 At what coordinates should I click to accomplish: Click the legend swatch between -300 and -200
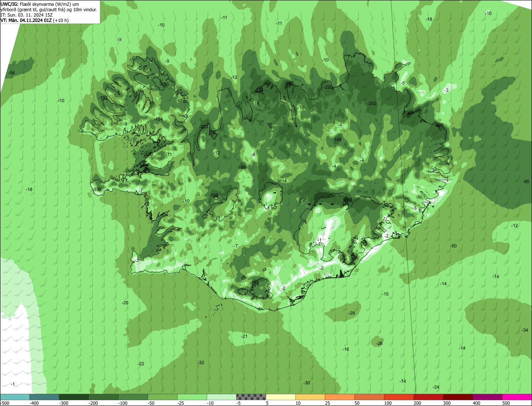pyautogui.click(x=74, y=397)
